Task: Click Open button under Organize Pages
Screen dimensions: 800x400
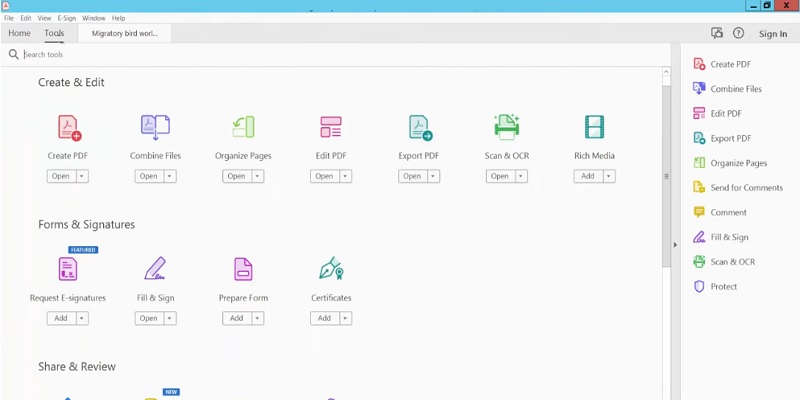Action: click(x=237, y=176)
